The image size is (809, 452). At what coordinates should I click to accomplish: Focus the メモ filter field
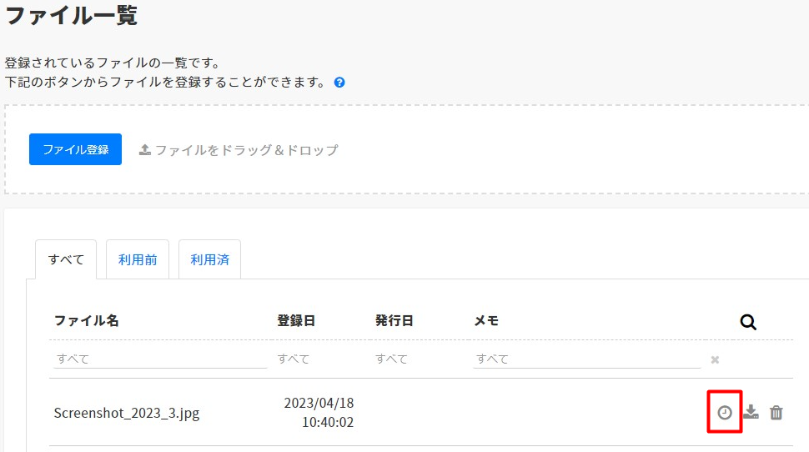586,359
